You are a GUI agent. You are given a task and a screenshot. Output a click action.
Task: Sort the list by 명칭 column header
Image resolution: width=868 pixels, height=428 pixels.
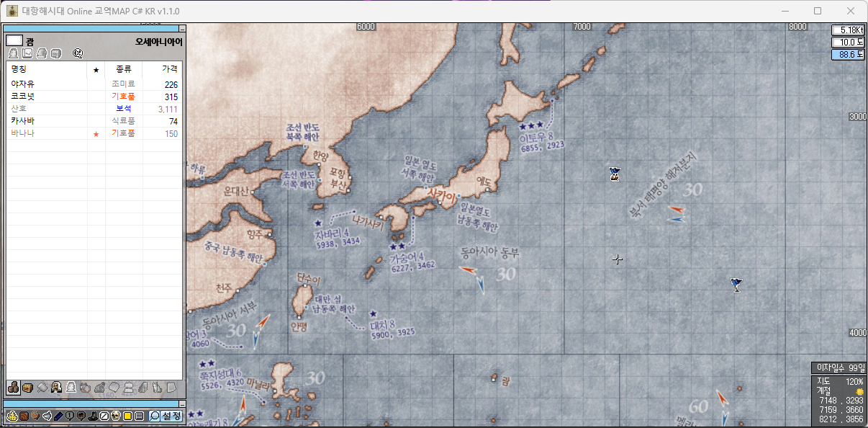(19, 70)
